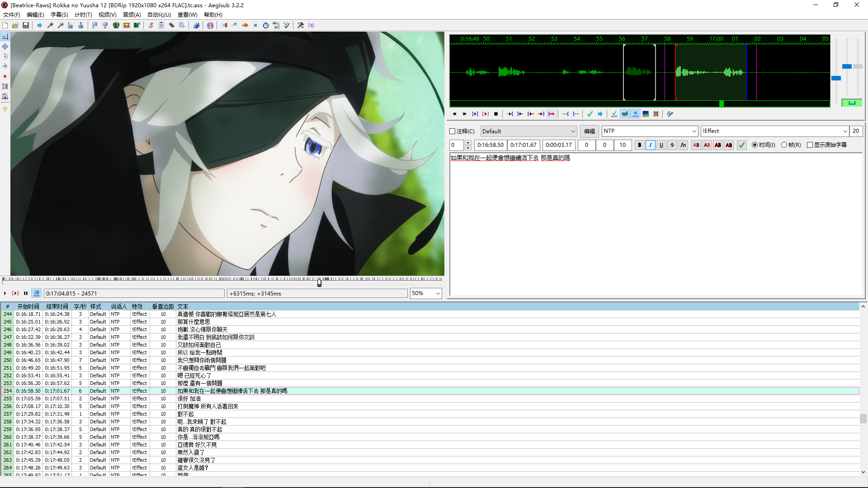This screenshot has height=488, width=868.
Task: Toggle the tag hiding mode icon
Action: click(311, 25)
